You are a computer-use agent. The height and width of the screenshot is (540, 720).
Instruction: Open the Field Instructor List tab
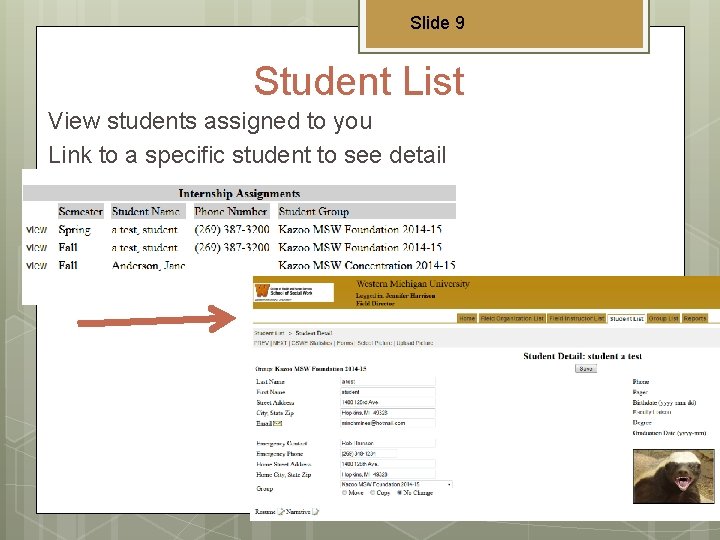coord(577,318)
